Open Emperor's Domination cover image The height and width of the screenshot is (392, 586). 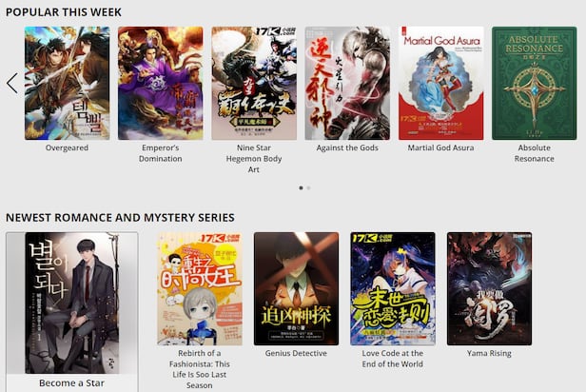tap(161, 83)
